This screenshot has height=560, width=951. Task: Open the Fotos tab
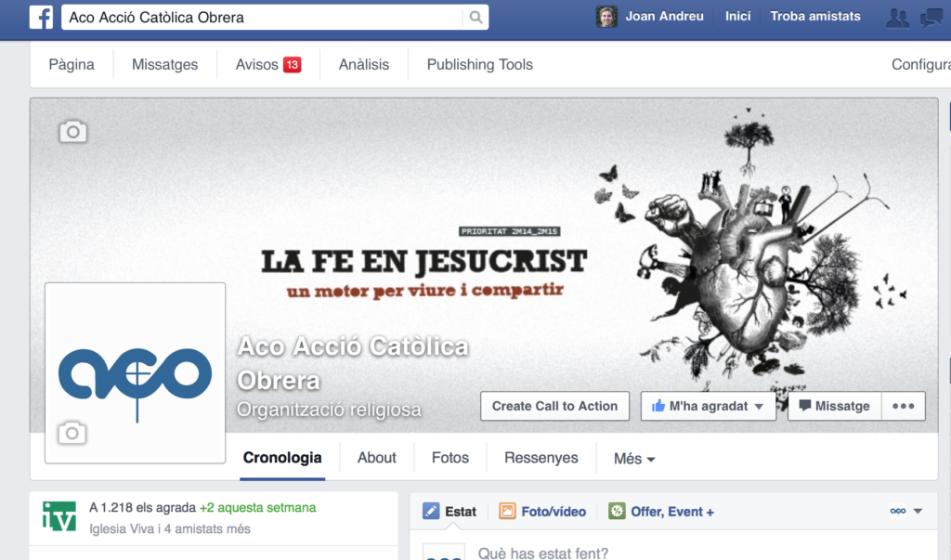449,458
